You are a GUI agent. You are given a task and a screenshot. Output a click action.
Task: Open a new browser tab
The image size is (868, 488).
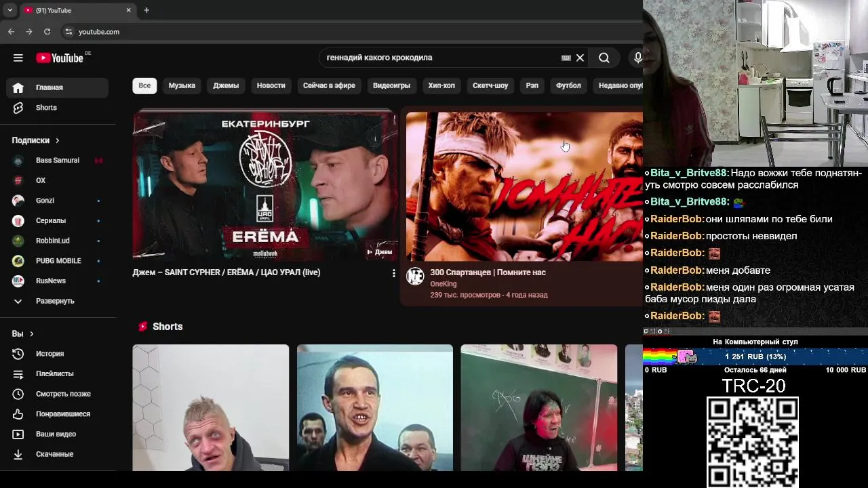pyautogui.click(x=146, y=10)
